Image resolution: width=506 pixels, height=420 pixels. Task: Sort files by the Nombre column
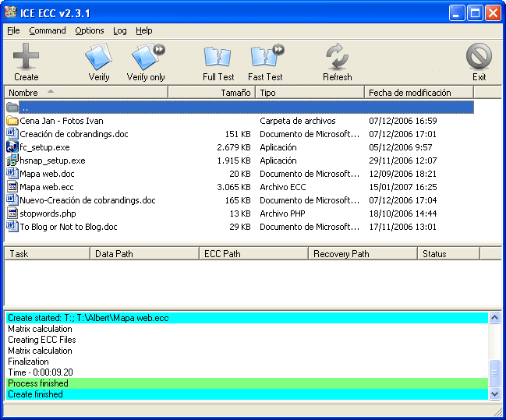click(87, 93)
